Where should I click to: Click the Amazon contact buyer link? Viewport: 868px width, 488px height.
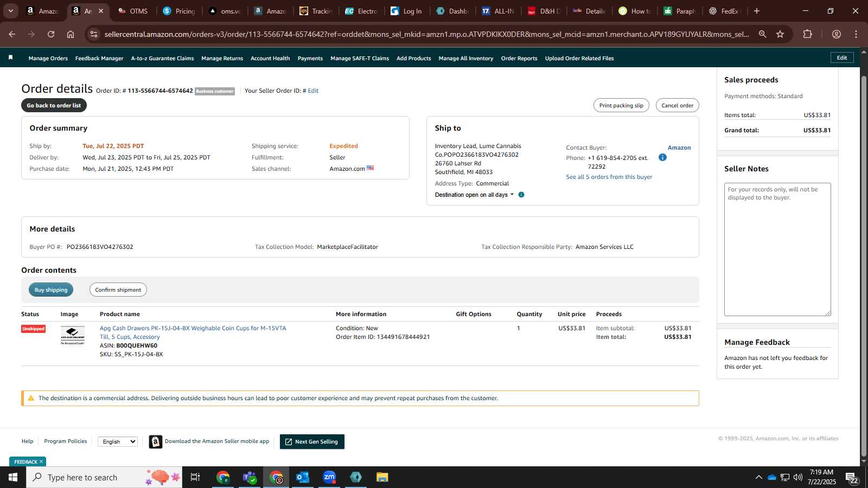pyautogui.click(x=679, y=147)
